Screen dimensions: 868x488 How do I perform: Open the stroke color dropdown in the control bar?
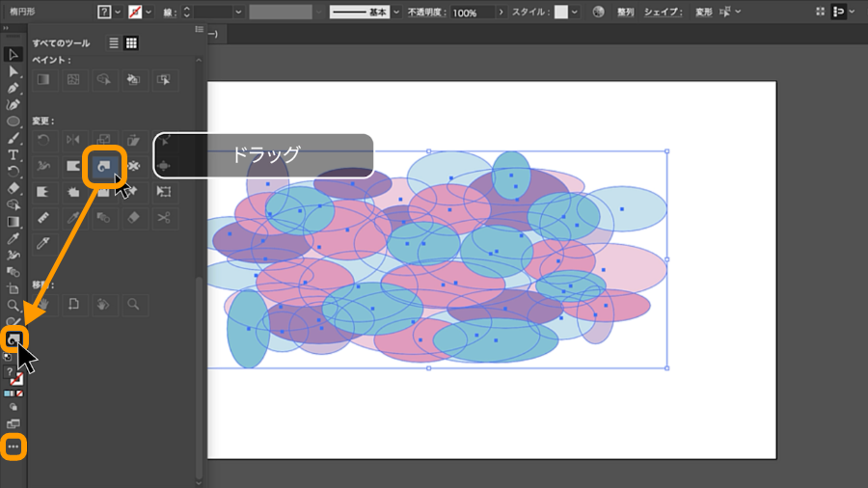(149, 12)
